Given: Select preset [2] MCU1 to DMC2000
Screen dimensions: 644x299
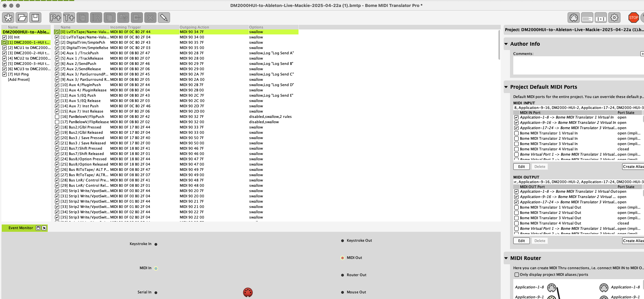Looking at the screenshot, I should click(29, 48).
